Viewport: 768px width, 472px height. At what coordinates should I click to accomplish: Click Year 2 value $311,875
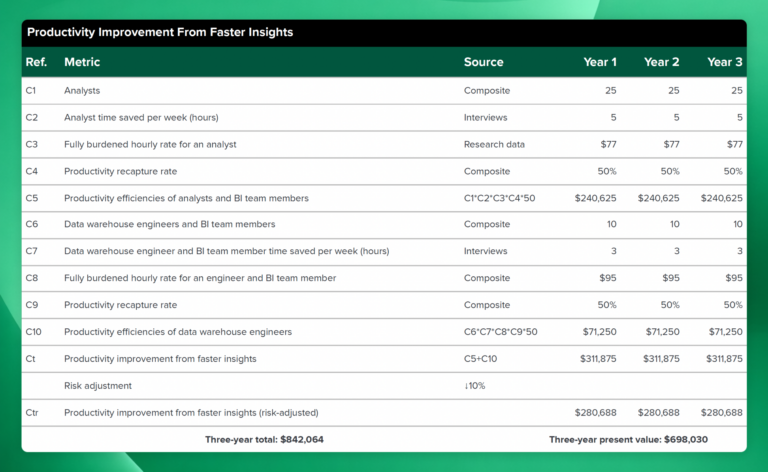[661, 359]
